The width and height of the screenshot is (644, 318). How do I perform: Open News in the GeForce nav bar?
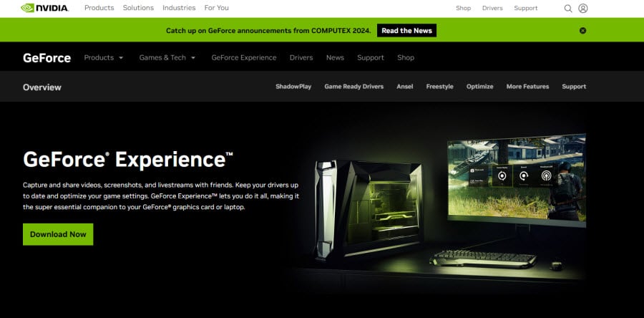tap(335, 58)
